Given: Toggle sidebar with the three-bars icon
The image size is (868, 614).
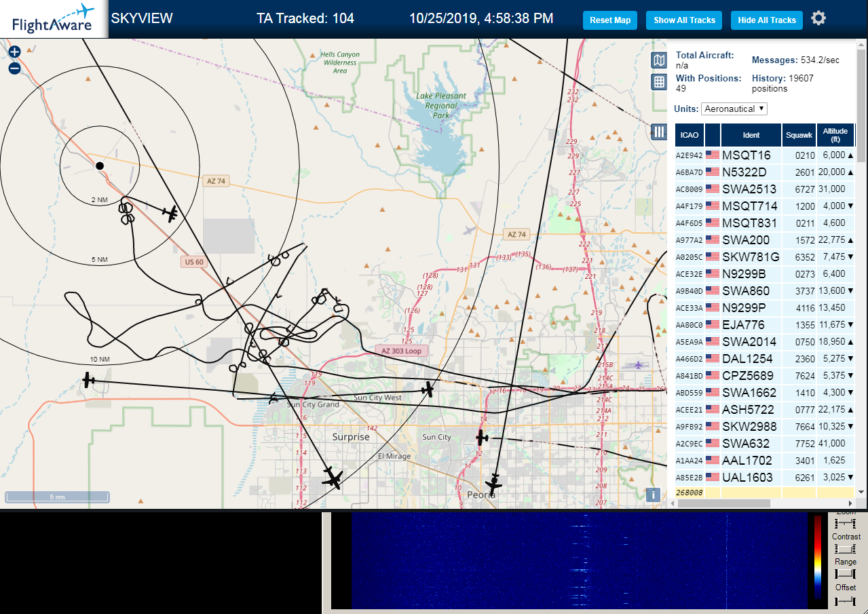Looking at the screenshot, I should click(659, 132).
